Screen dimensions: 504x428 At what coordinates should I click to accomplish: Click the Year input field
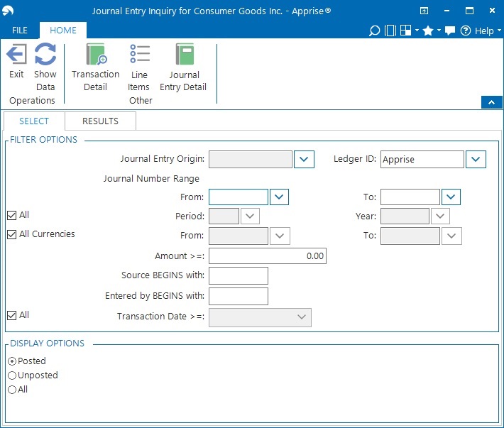tap(405, 216)
